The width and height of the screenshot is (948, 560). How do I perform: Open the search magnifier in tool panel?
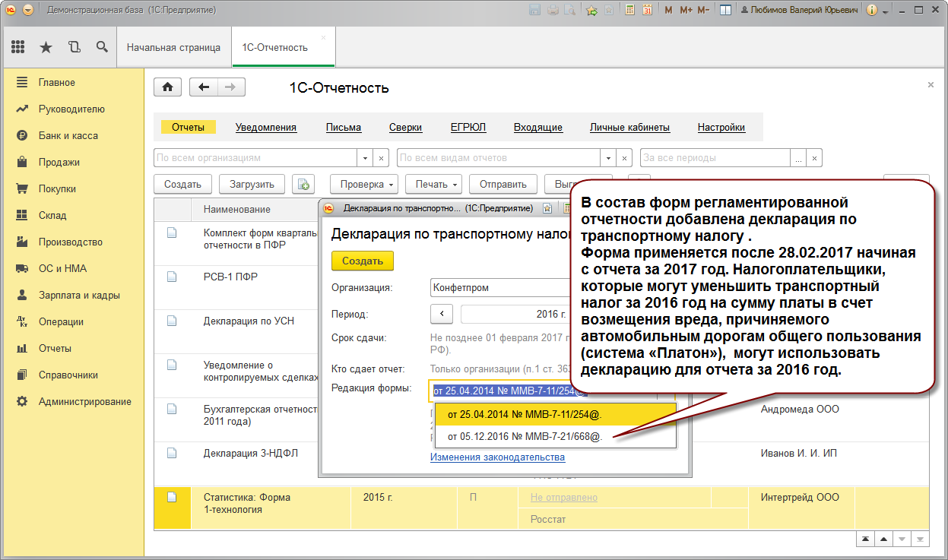point(102,47)
